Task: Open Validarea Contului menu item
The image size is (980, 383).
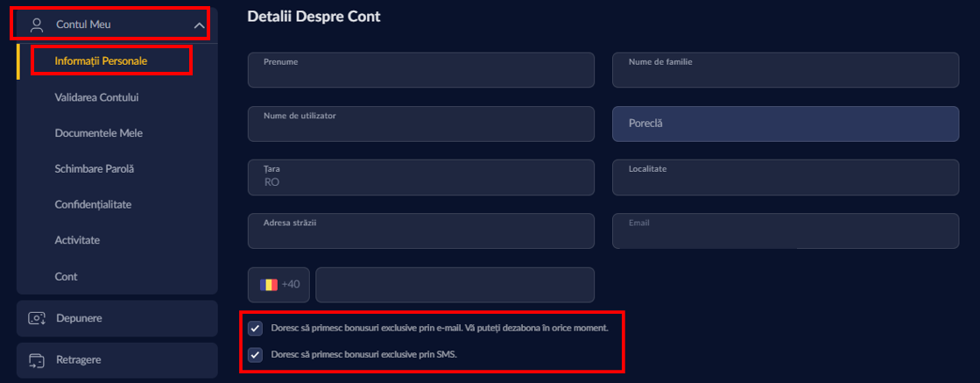Action: 96,97
